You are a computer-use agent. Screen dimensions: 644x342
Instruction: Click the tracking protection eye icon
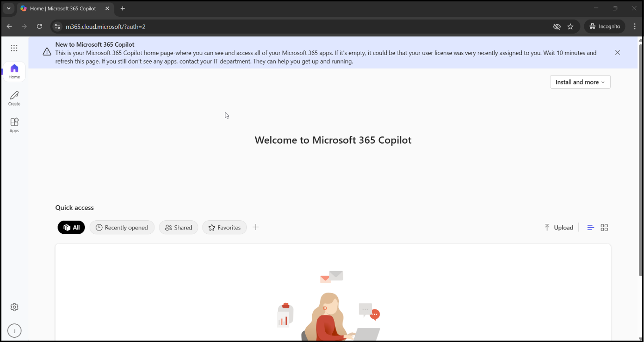[557, 27]
